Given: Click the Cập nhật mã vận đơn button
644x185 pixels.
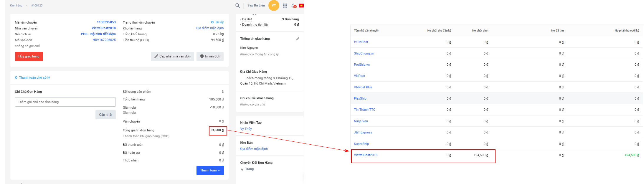Looking at the screenshot, I should pos(172,57).
